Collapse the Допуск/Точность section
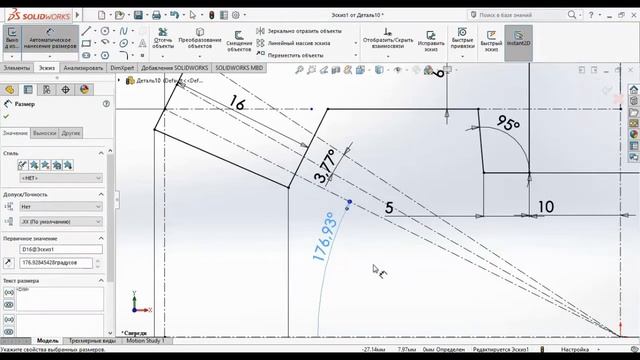The image size is (640, 360). pos(101,194)
